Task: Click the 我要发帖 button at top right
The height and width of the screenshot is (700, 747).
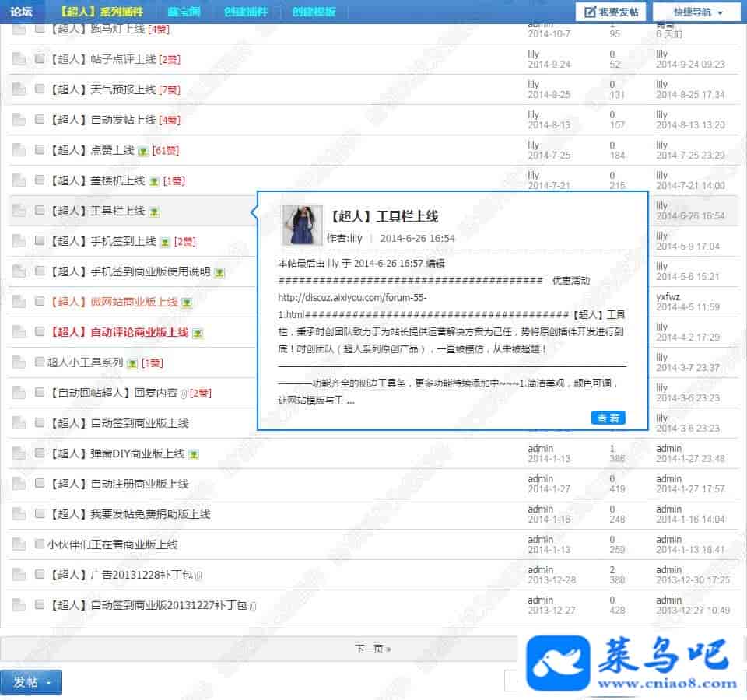Action: (611, 12)
